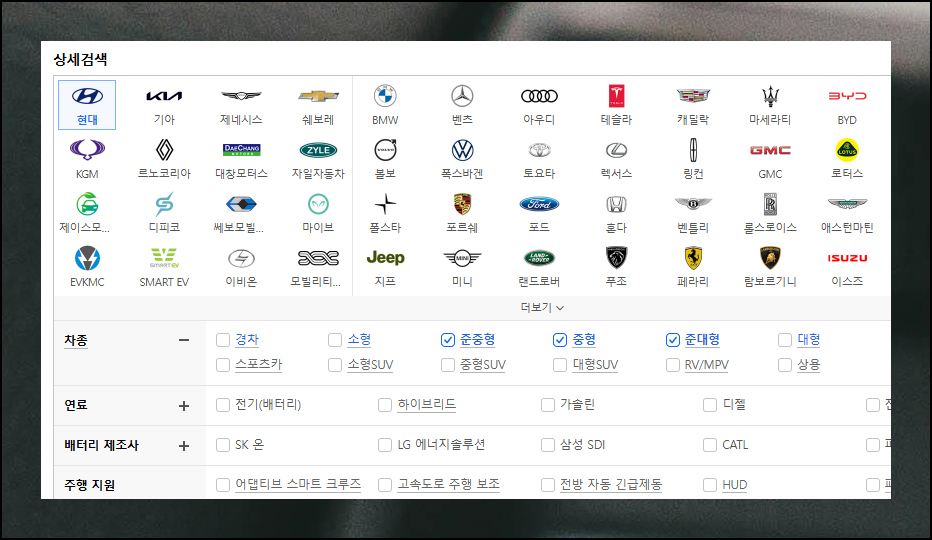The width and height of the screenshot is (932, 540).
Task: Select the Kia (기아) brand logo
Action: click(x=164, y=96)
